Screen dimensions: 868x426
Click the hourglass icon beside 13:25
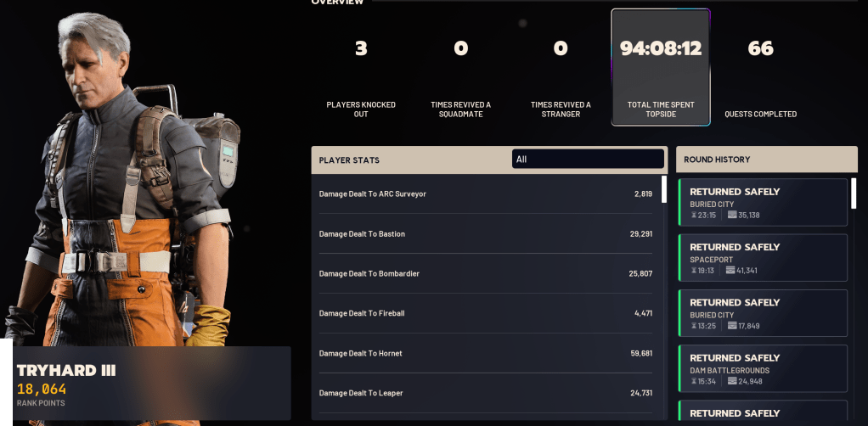point(694,326)
